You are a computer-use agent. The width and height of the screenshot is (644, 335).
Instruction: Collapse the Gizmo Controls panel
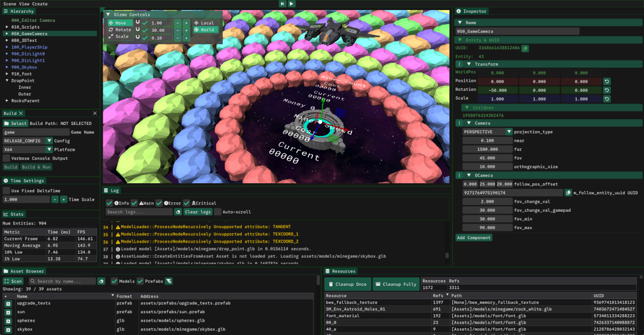(108, 15)
